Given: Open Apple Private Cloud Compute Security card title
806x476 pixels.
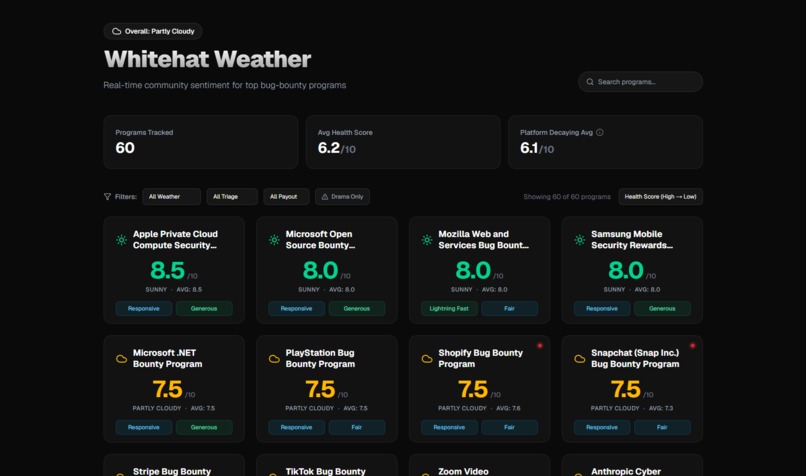Looking at the screenshot, I should [x=175, y=240].
